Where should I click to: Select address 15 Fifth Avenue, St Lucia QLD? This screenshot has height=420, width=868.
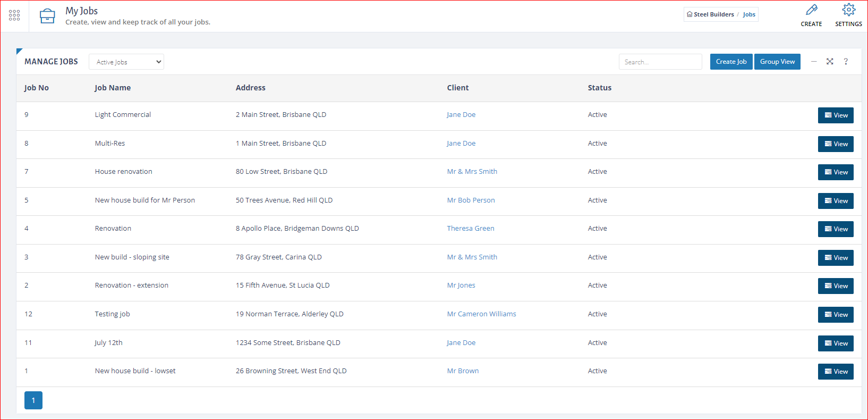click(283, 285)
